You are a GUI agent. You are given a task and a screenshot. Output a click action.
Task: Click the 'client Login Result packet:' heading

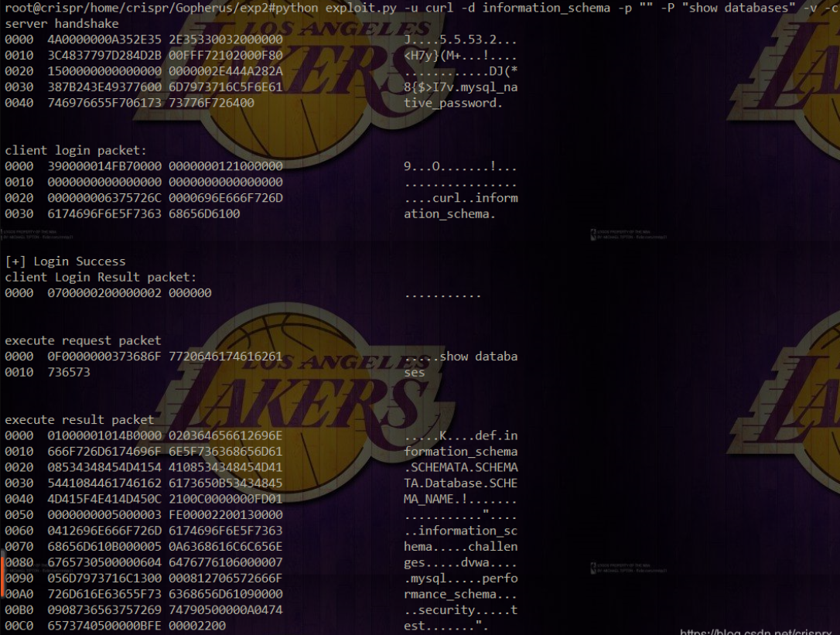point(101,278)
